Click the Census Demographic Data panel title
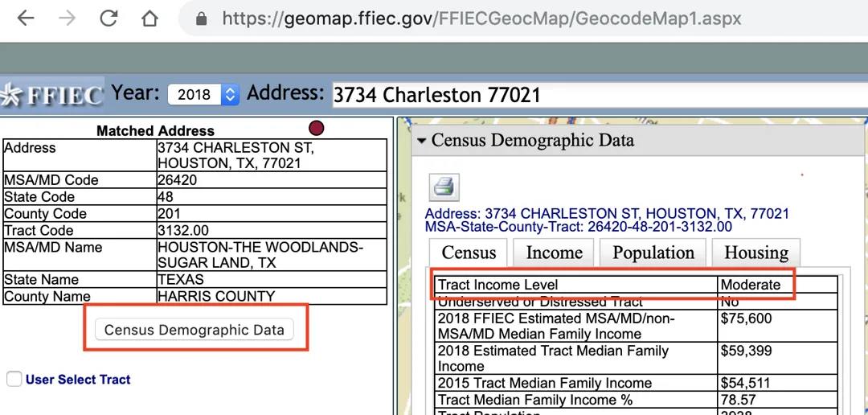This screenshot has height=415, width=868. (x=533, y=140)
